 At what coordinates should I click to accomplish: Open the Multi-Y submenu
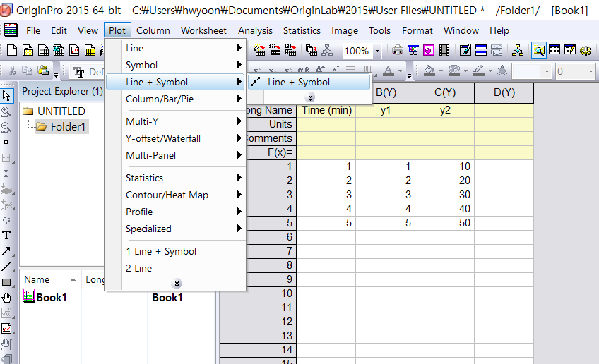[175, 121]
